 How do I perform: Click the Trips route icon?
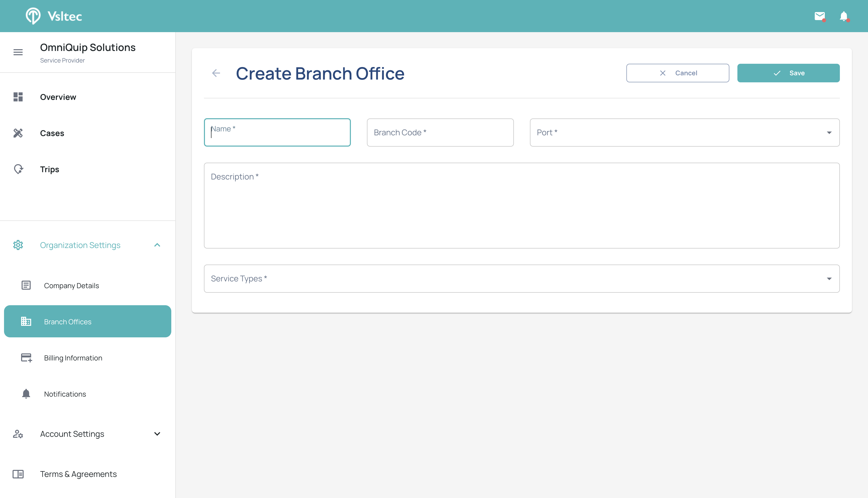coord(18,169)
